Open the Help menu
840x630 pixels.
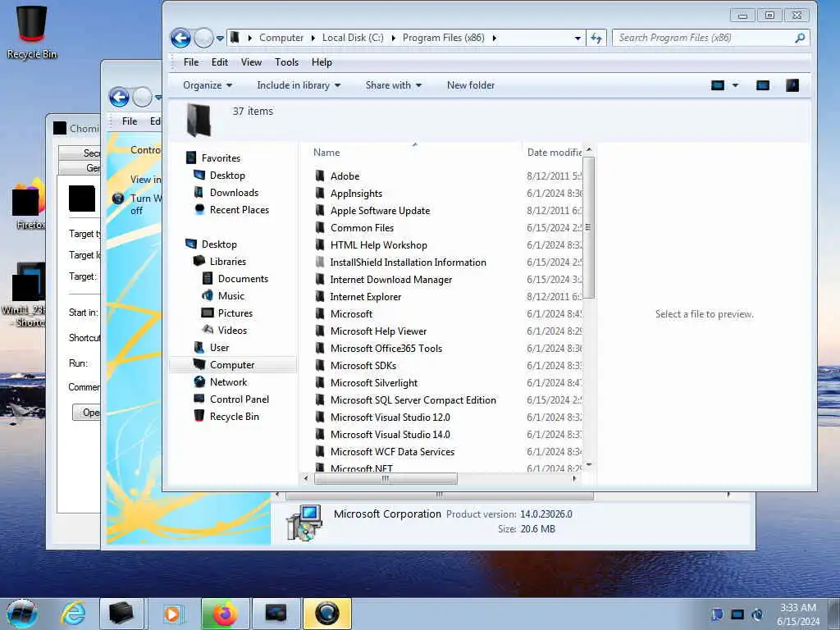[x=322, y=62]
